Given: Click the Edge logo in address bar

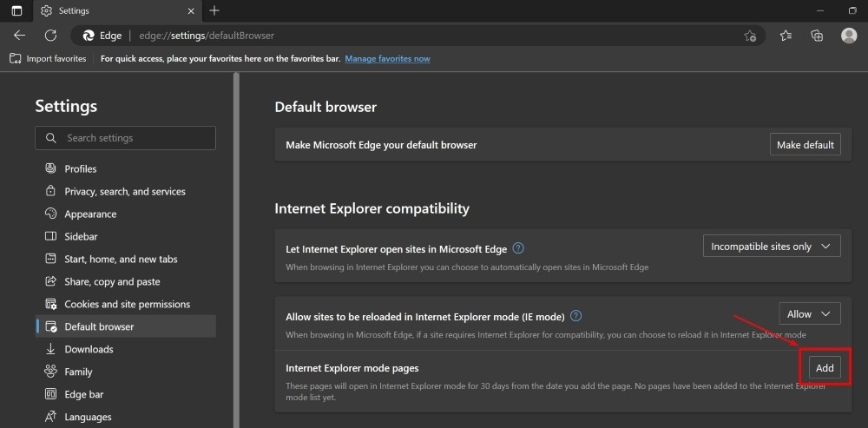Looking at the screenshot, I should [x=88, y=36].
